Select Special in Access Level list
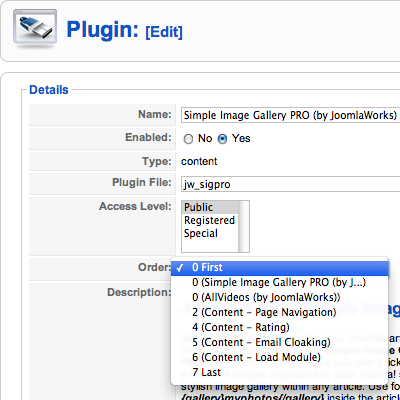The width and height of the screenshot is (400, 400). [x=210, y=233]
